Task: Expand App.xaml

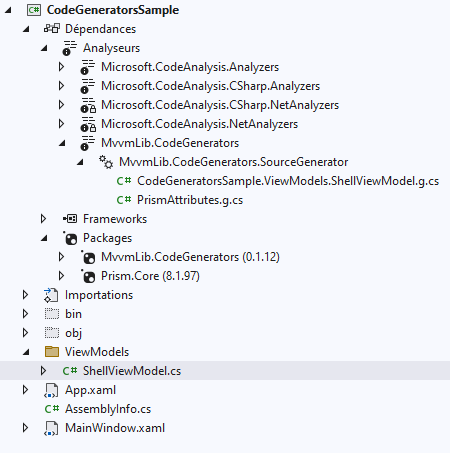Action: (25, 390)
